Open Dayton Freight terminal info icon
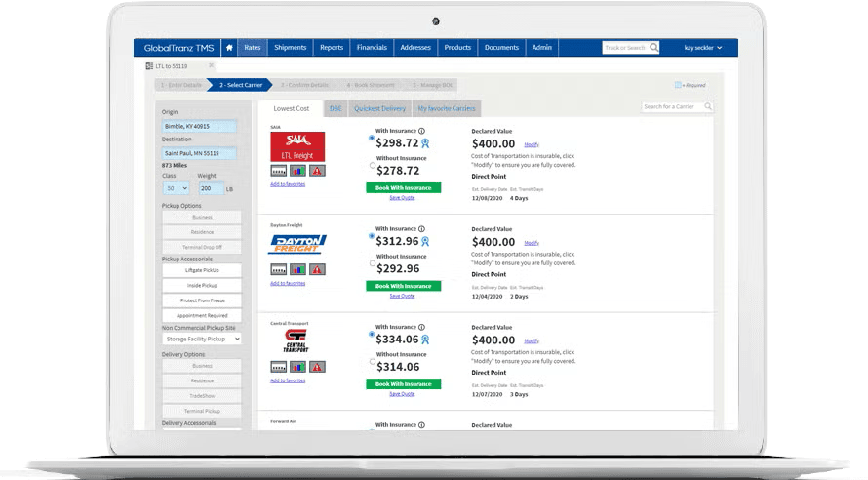 tap(279, 269)
